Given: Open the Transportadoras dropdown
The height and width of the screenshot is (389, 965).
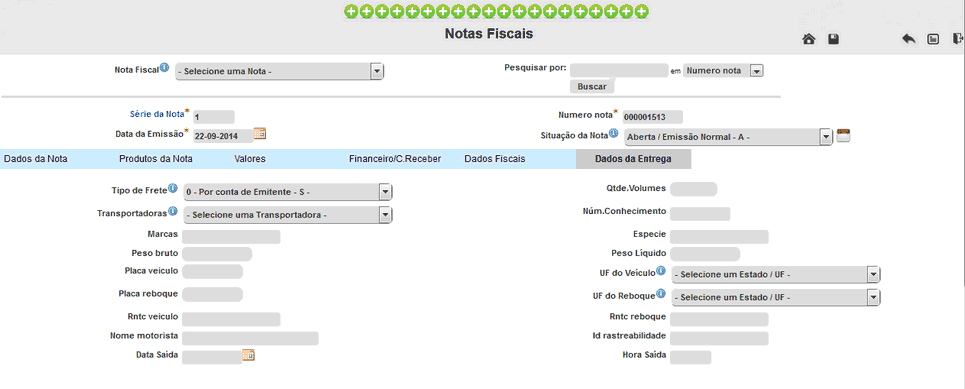Looking at the screenshot, I should [x=287, y=215].
